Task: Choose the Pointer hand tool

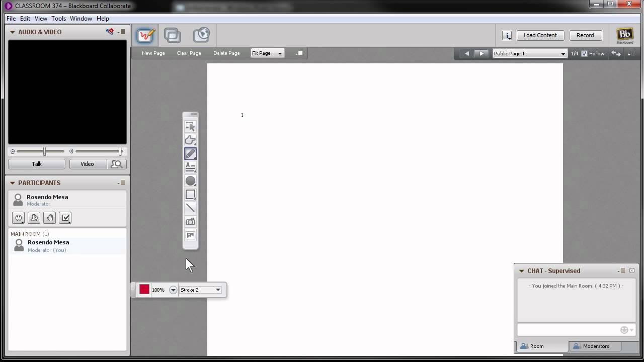Action: coord(190,140)
